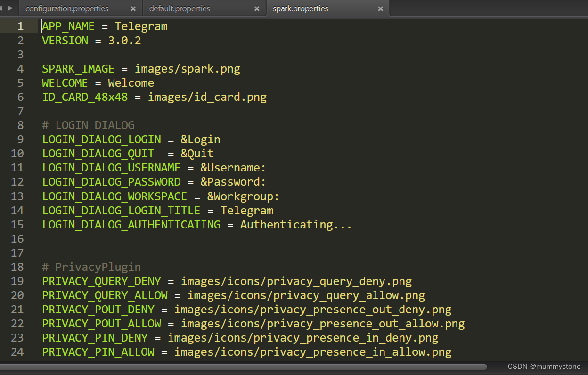This screenshot has height=375, width=588.
Task: Click line number 24 in gutter
Action: pos(17,352)
